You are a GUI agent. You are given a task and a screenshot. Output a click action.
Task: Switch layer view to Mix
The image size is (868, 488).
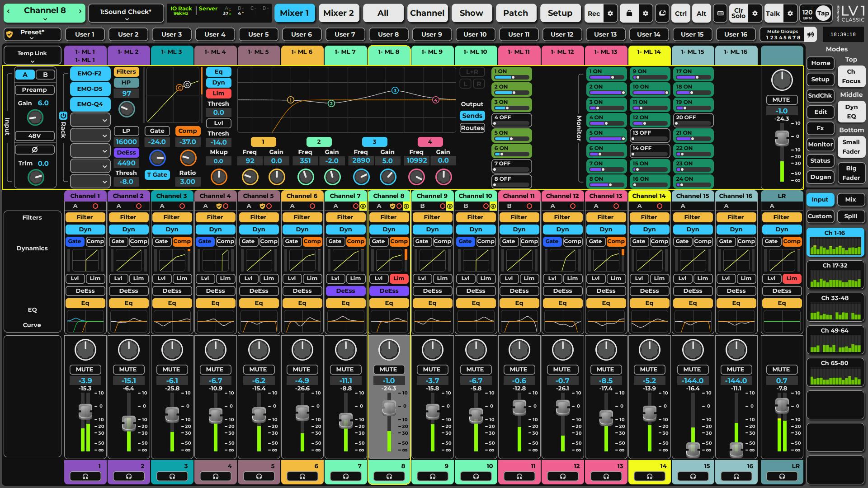point(850,199)
